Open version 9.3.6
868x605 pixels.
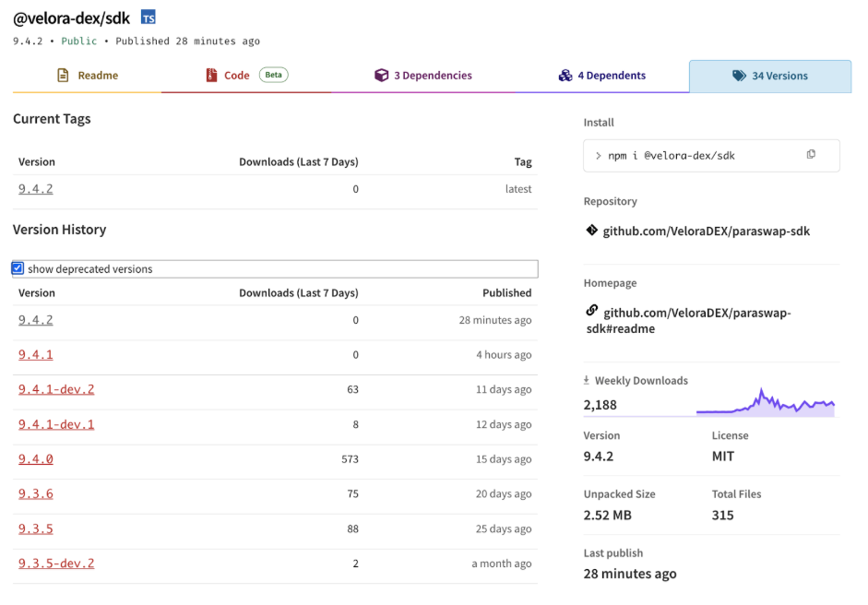click(35, 493)
